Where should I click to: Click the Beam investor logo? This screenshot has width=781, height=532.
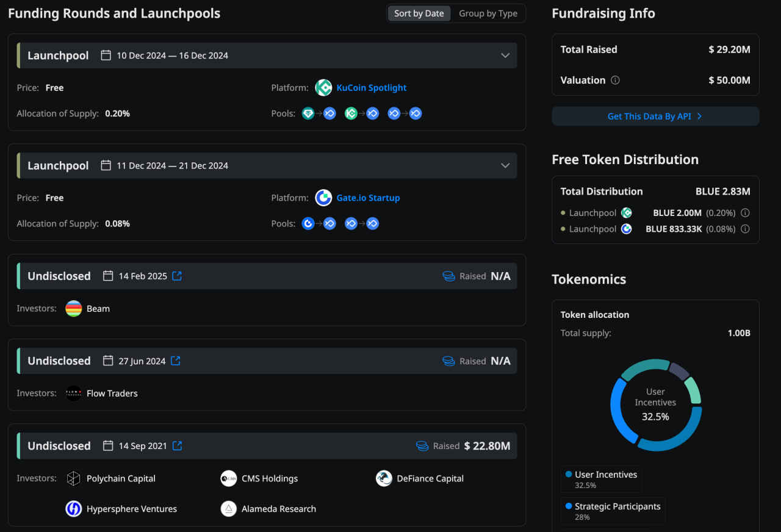74,309
